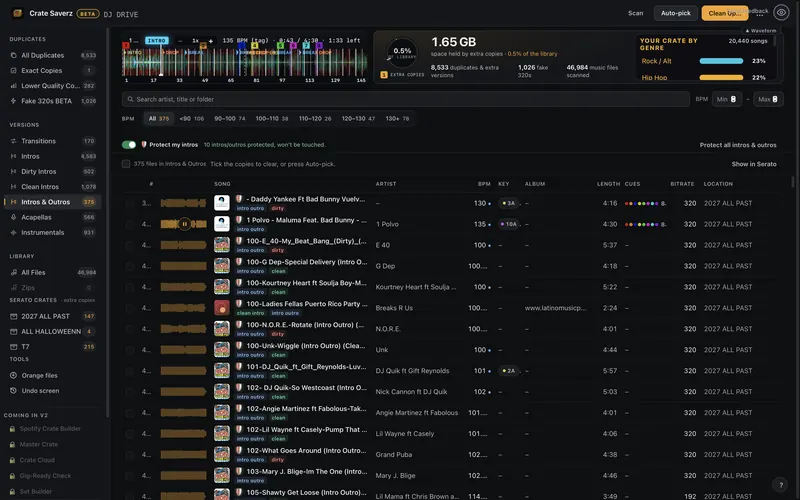Click the shield icon on 101-DJ_Quik row
800x500 pixels.
tap(239, 366)
